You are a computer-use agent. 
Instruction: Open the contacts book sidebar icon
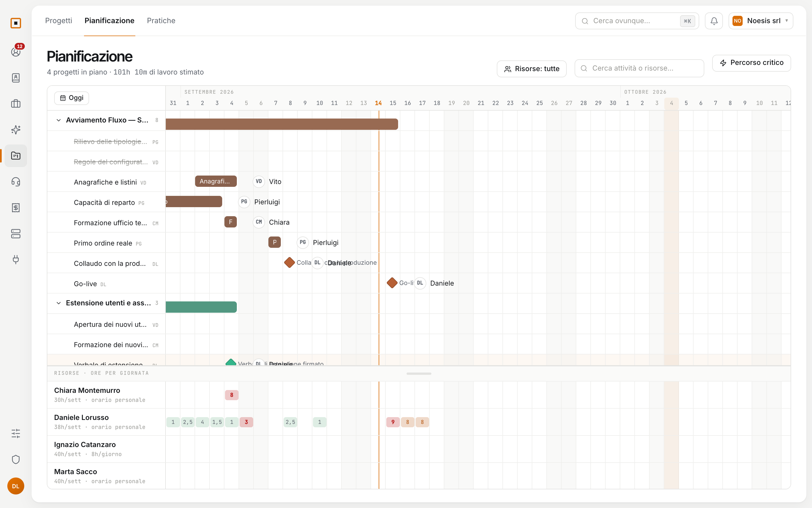click(16, 78)
